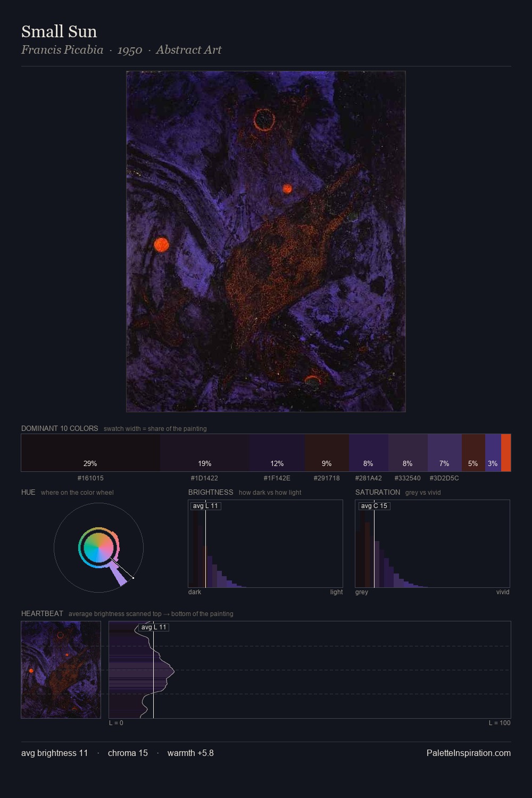Click 'how dark vs how light' caption
Screen dimensions: 532x798
click(x=270, y=492)
